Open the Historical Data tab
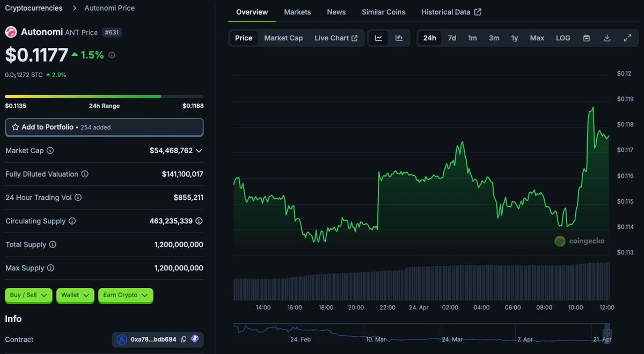 451,12
